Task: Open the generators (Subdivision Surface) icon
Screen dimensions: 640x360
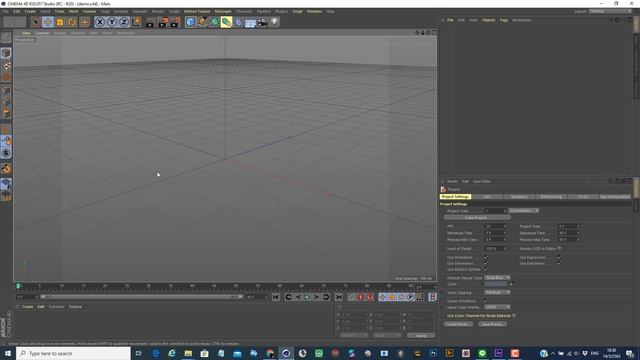Action: [x=214, y=22]
